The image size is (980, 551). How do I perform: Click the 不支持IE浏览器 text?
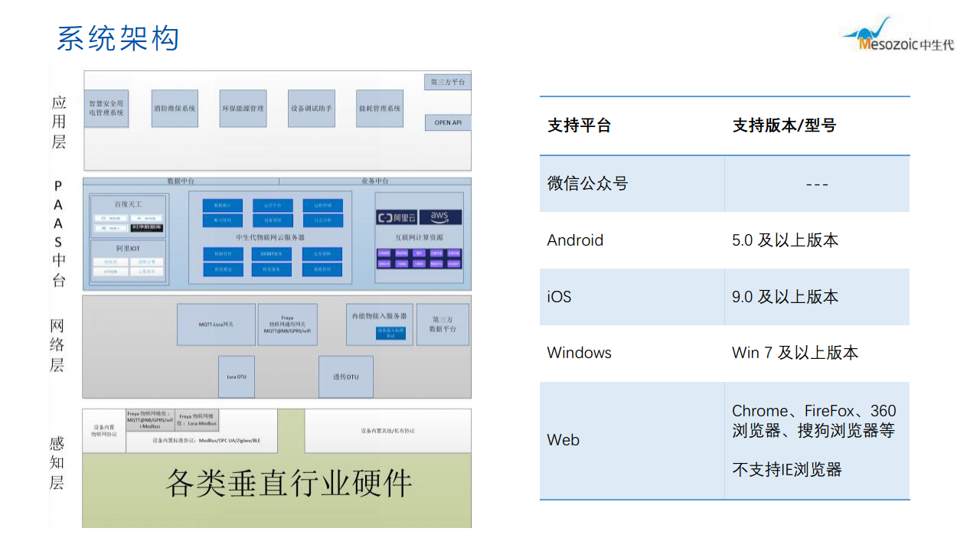[787, 470]
